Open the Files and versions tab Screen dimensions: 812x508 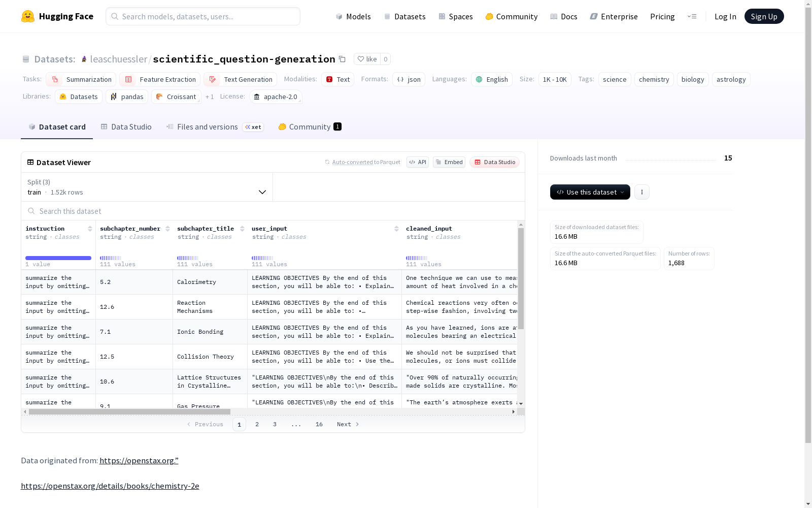tap(215, 127)
